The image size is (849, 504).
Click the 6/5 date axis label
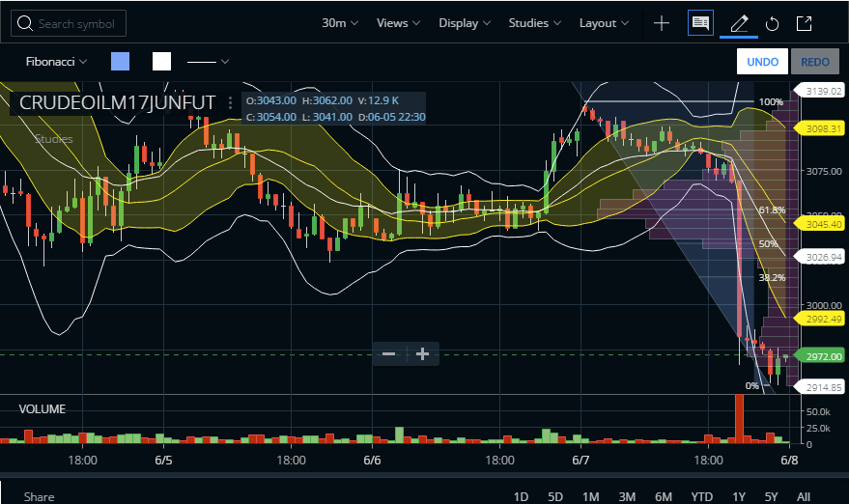(163, 461)
